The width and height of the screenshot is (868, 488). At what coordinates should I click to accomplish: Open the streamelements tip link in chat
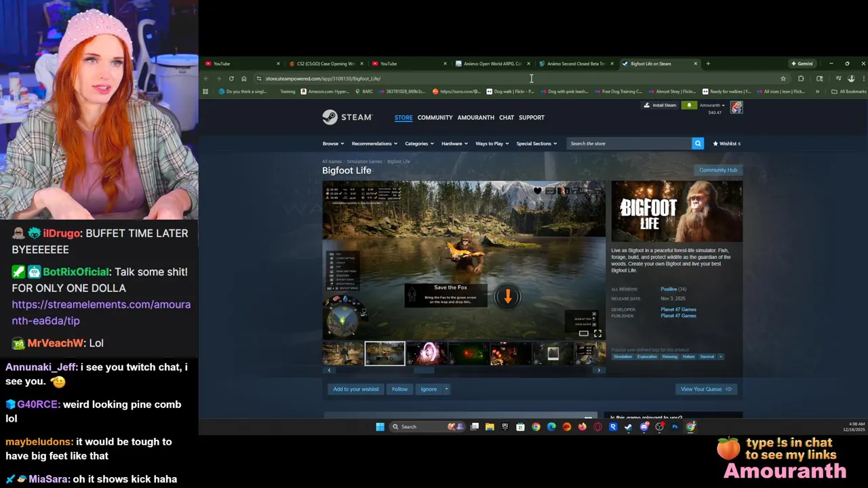pos(101,312)
